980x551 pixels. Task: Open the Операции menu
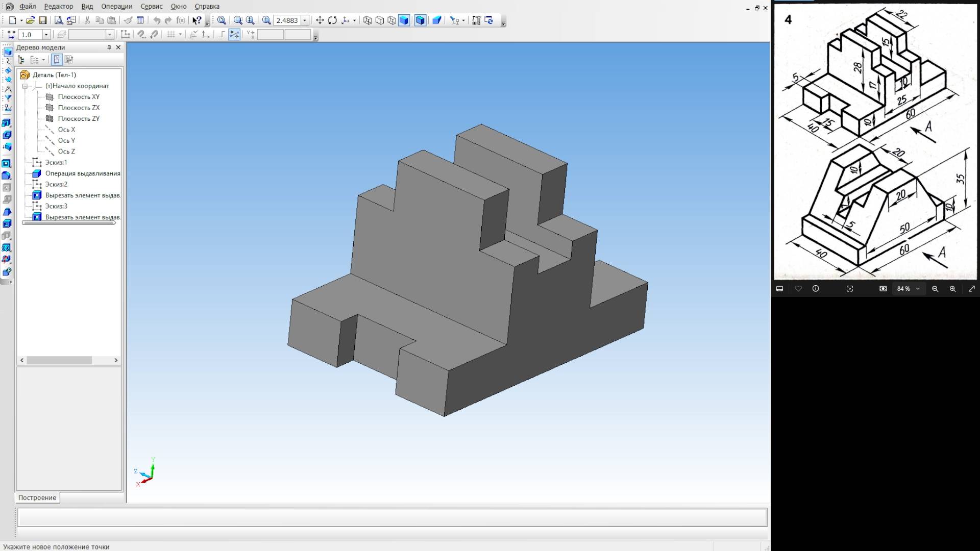point(116,7)
